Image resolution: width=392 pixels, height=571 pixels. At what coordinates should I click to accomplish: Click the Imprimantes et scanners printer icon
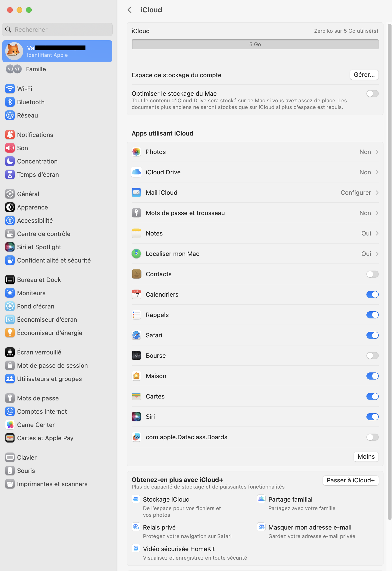[10, 484]
